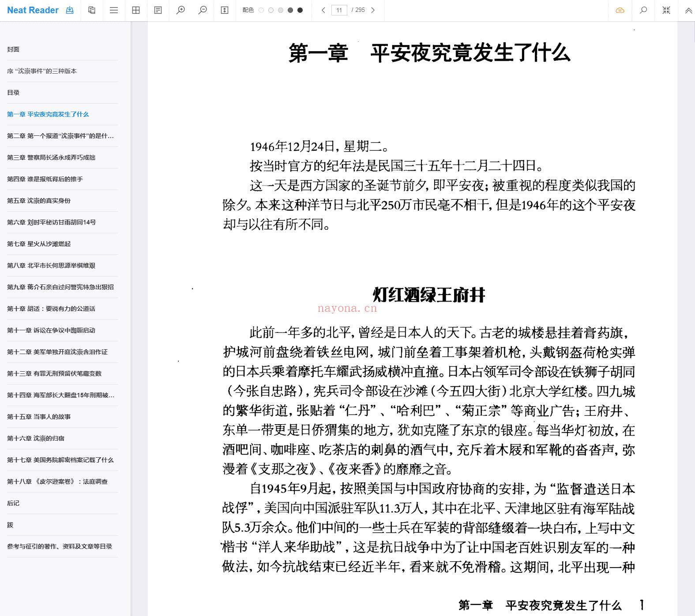Click the 配色 label in toolbar
The width and height of the screenshot is (695, 616).
(x=248, y=10)
